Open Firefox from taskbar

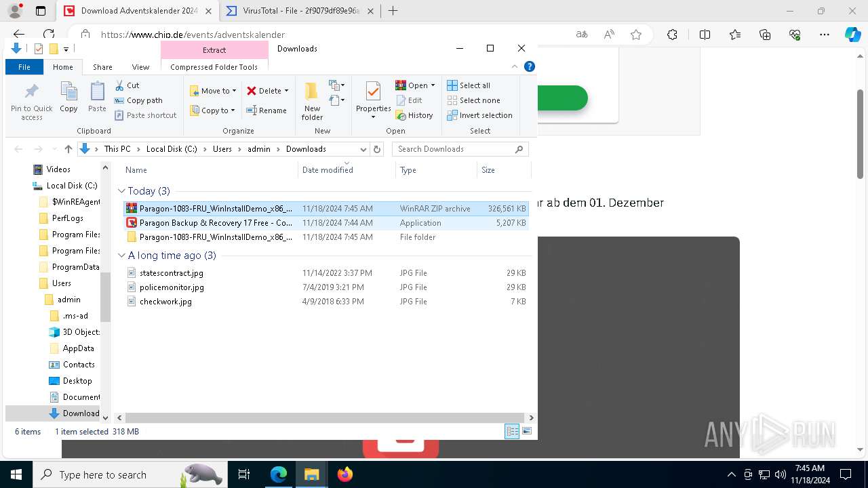tap(345, 474)
